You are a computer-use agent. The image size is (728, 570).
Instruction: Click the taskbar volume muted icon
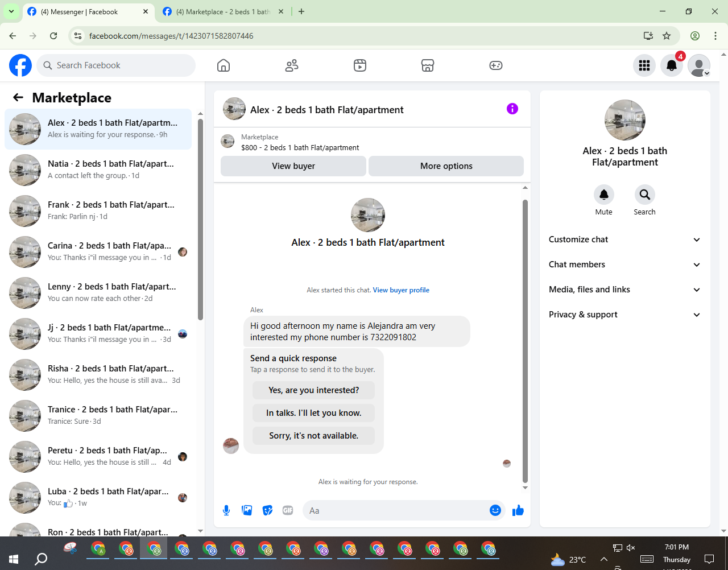pos(631,548)
